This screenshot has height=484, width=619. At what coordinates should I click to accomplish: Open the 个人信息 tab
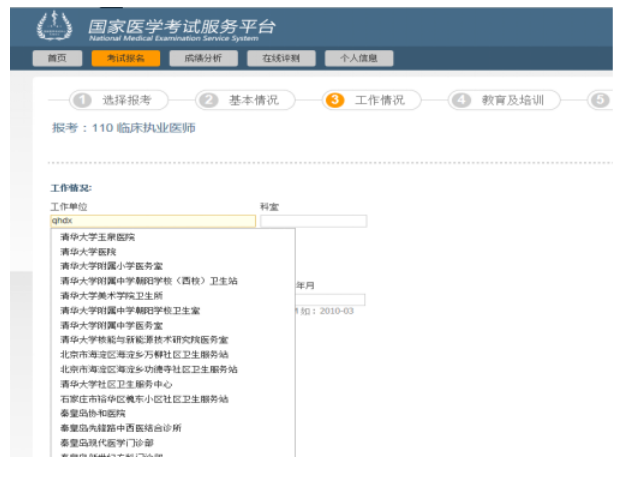pyautogui.click(x=358, y=58)
